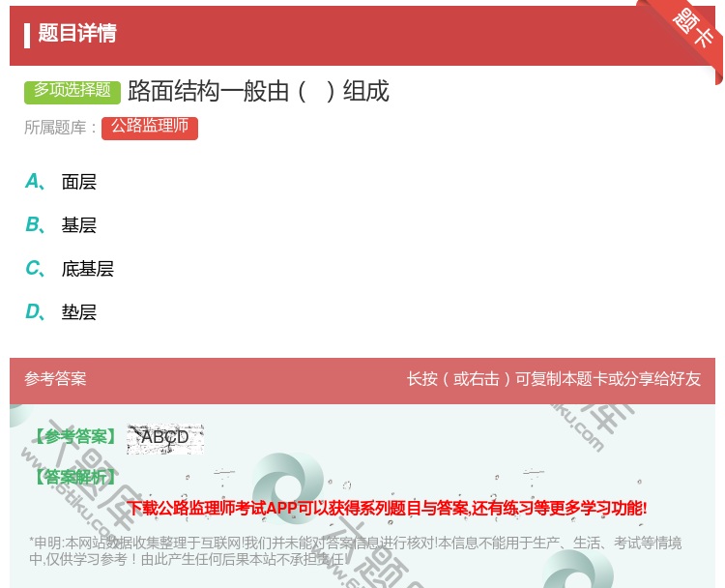
Task: Click the 所属题库 label
Action: 60,128
